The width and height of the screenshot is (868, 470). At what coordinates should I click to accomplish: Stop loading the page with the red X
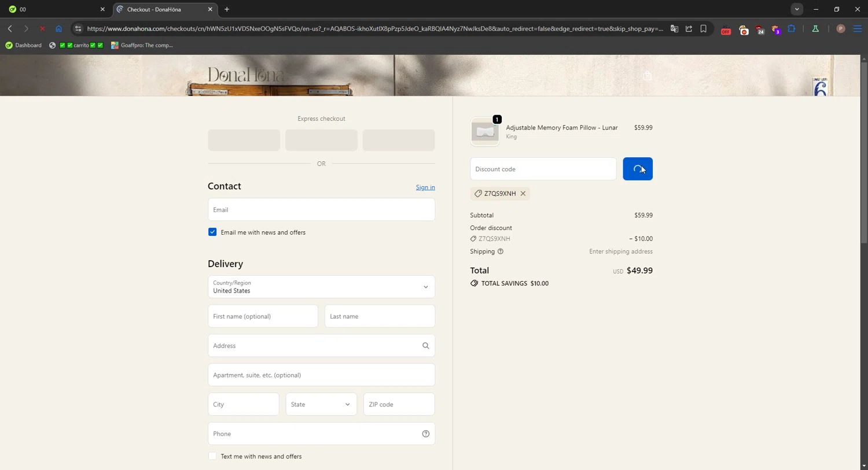tap(42, 28)
